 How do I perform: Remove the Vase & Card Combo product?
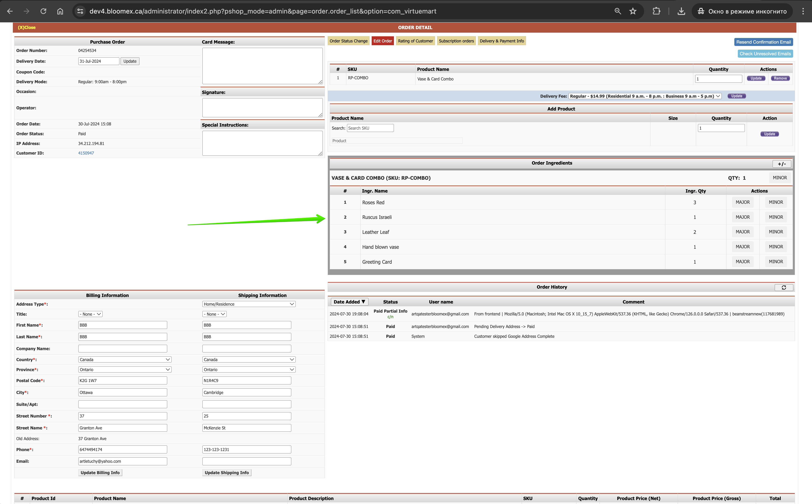tap(780, 78)
